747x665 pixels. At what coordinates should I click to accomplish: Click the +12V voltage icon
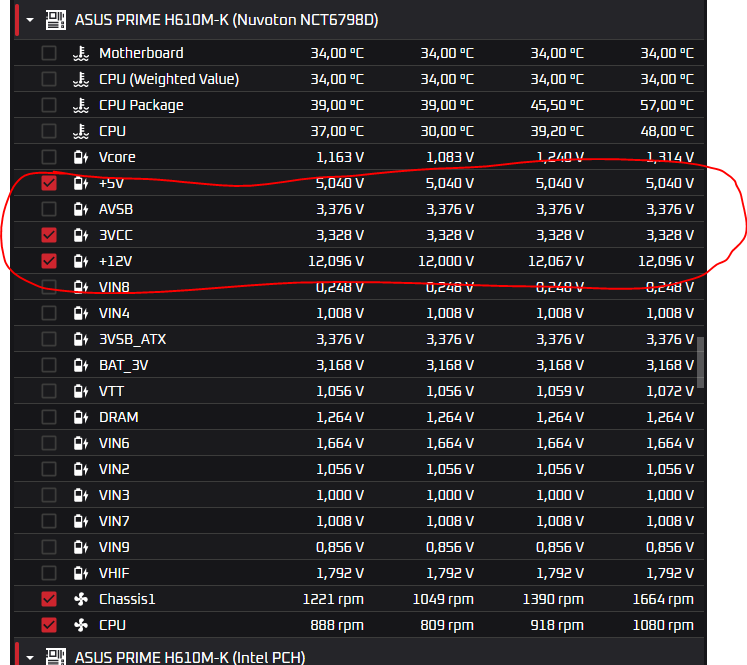81,261
